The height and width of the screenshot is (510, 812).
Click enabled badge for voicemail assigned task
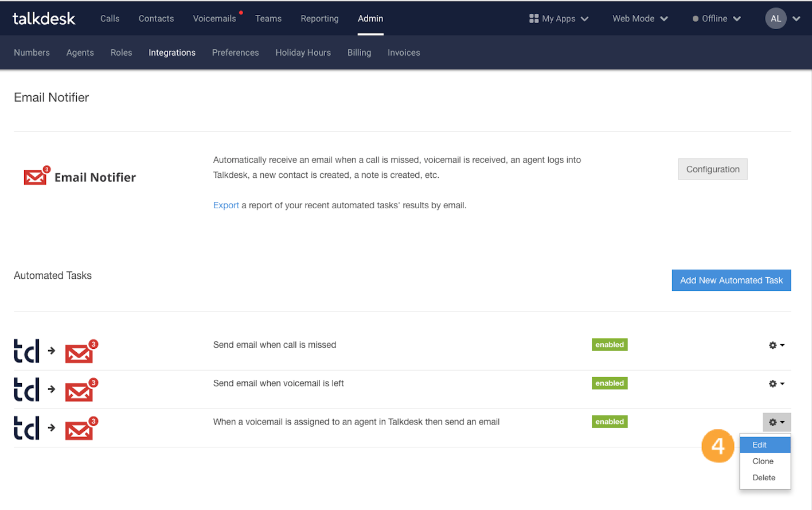610,422
